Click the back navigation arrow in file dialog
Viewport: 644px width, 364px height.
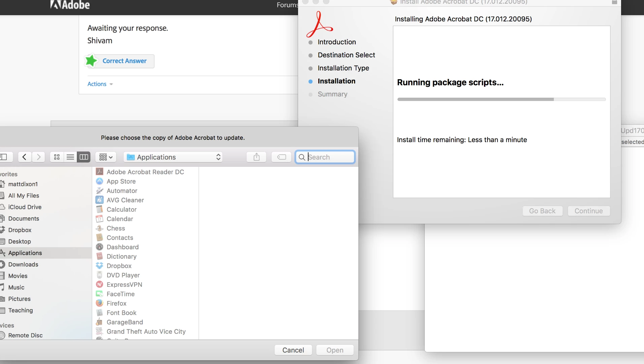pyautogui.click(x=25, y=157)
